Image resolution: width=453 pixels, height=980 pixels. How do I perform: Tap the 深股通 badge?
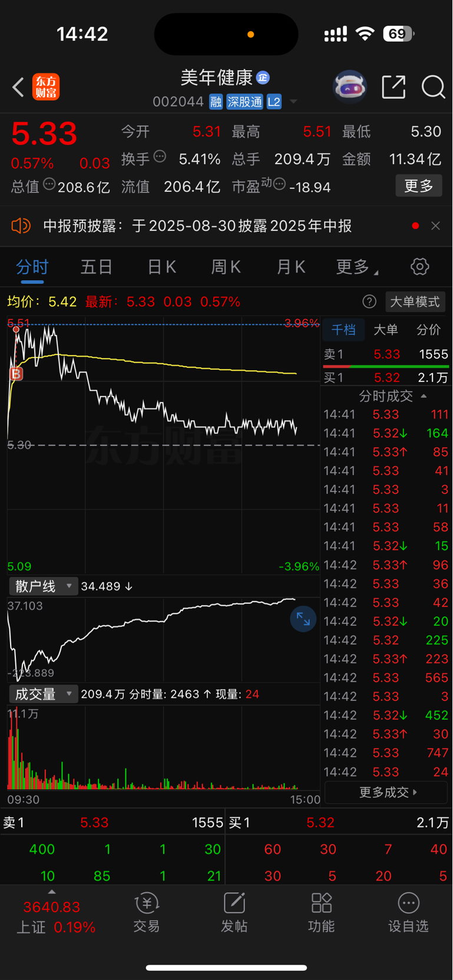[x=244, y=102]
